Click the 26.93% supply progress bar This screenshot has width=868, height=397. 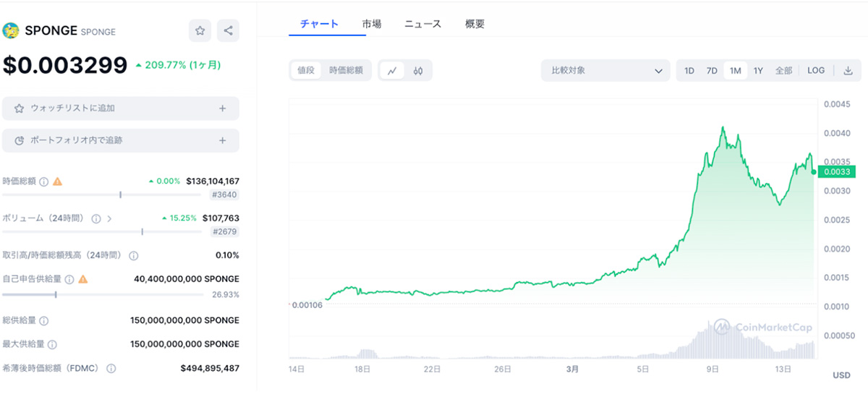(x=103, y=294)
